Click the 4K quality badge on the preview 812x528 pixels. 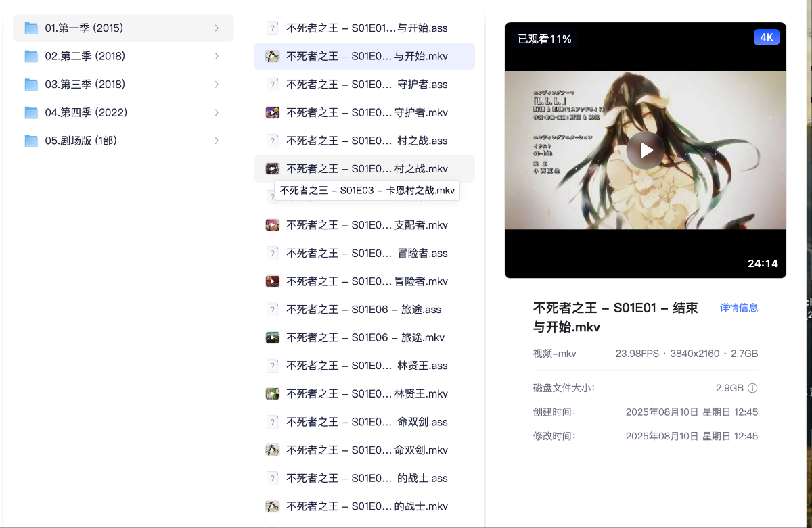[x=766, y=38]
